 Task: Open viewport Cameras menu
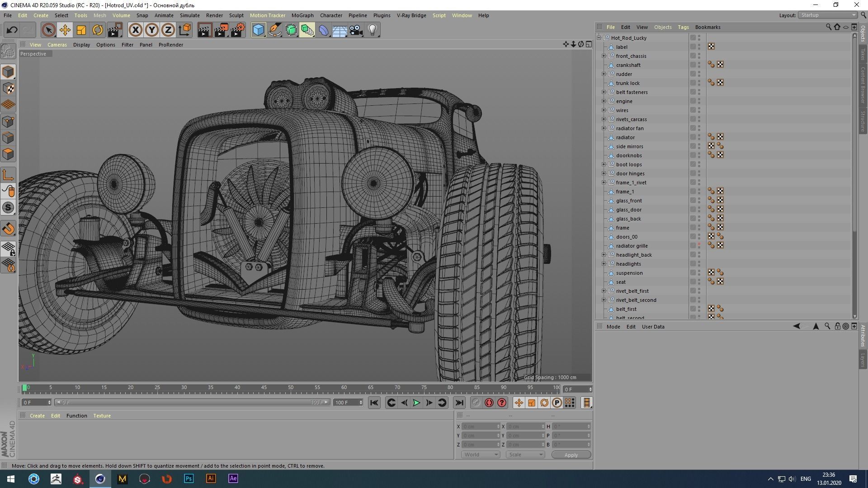(57, 45)
